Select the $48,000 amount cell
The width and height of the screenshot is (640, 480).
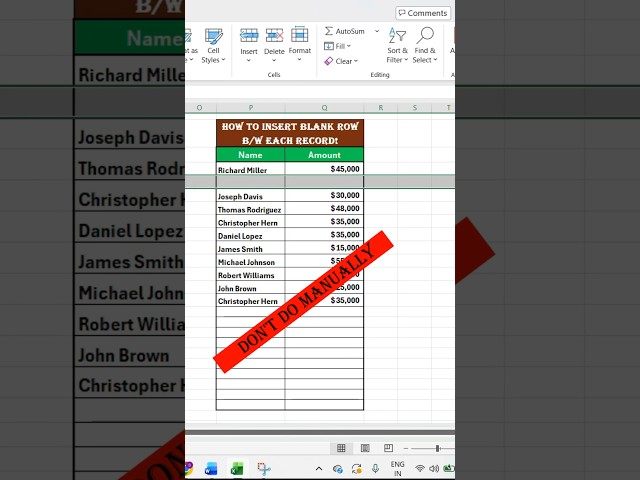tap(324, 209)
